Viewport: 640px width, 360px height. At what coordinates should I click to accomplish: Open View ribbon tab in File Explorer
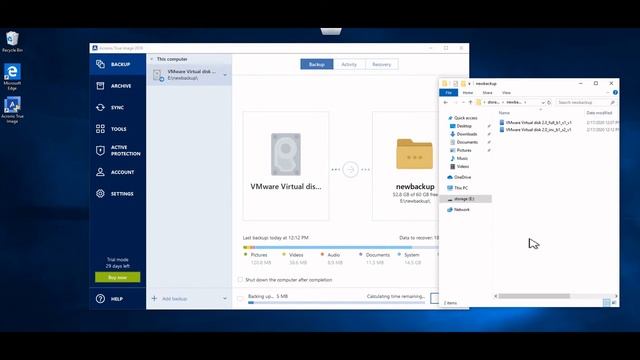click(506, 93)
